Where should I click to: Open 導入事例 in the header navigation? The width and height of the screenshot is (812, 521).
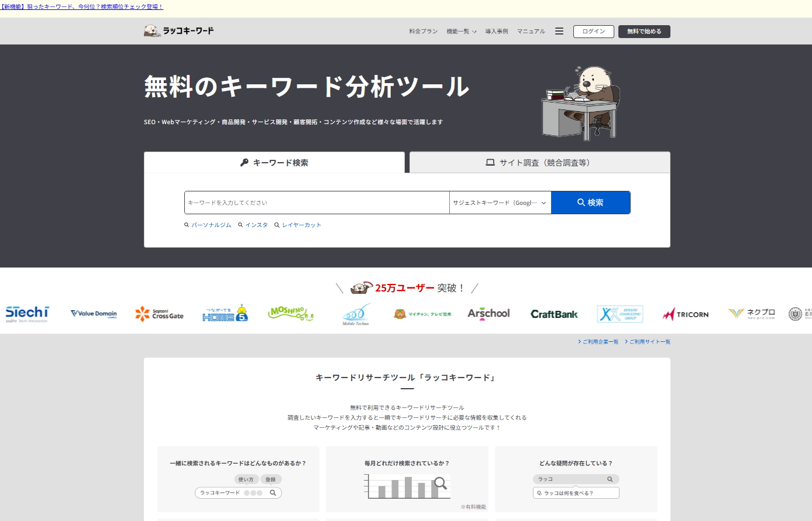point(497,32)
